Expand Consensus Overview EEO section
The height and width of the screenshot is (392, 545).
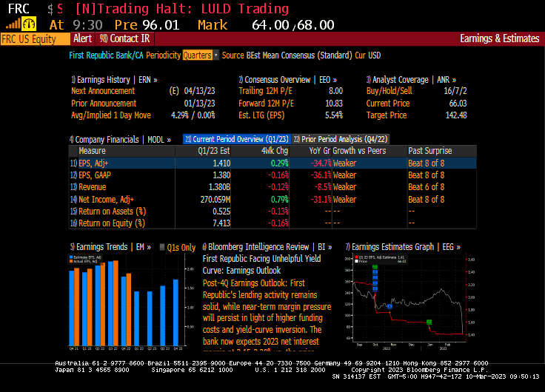tap(287, 80)
